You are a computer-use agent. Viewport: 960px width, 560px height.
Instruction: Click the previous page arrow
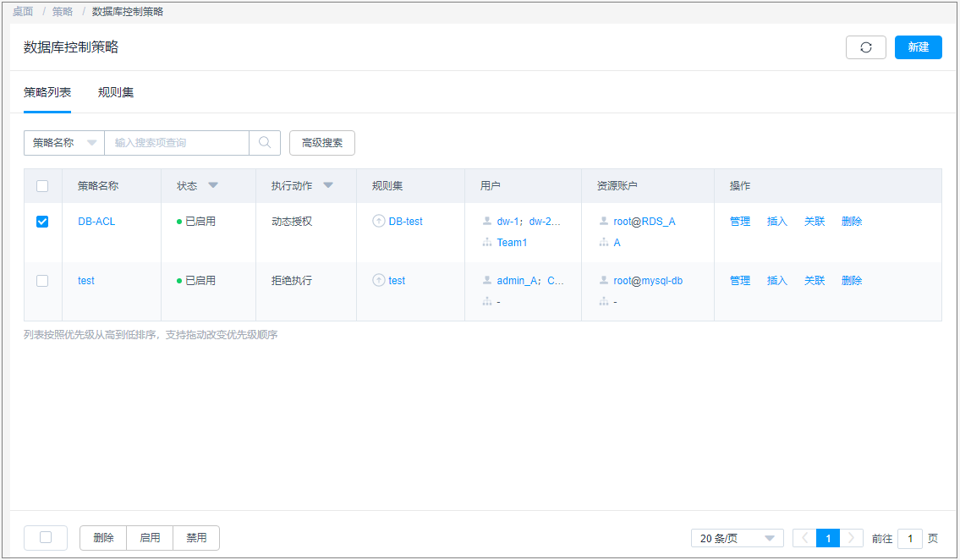pyautogui.click(x=804, y=538)
